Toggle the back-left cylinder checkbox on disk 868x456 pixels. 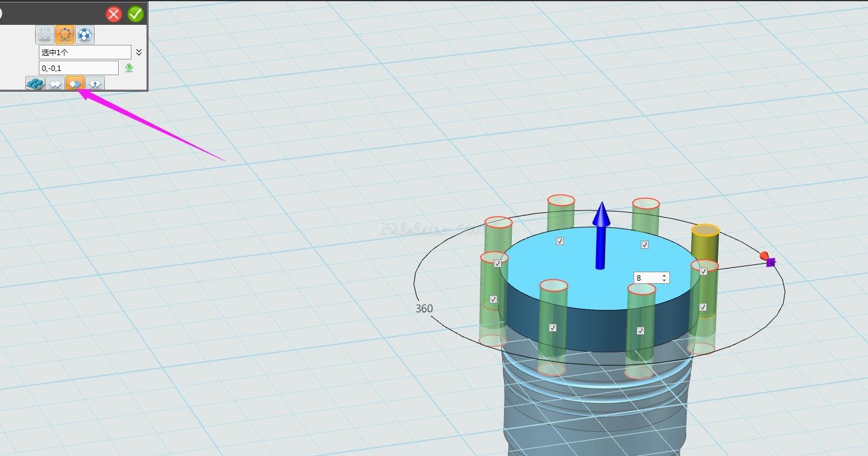point(560,241)
